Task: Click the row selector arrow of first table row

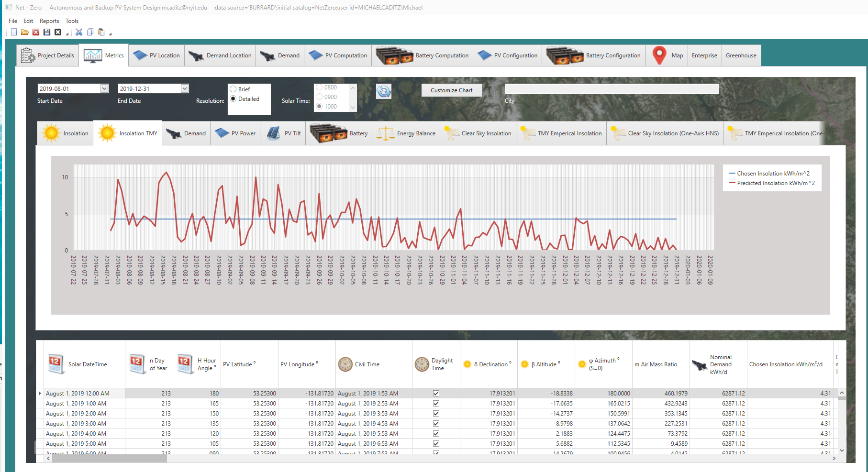Action: (x=40, y=394)
